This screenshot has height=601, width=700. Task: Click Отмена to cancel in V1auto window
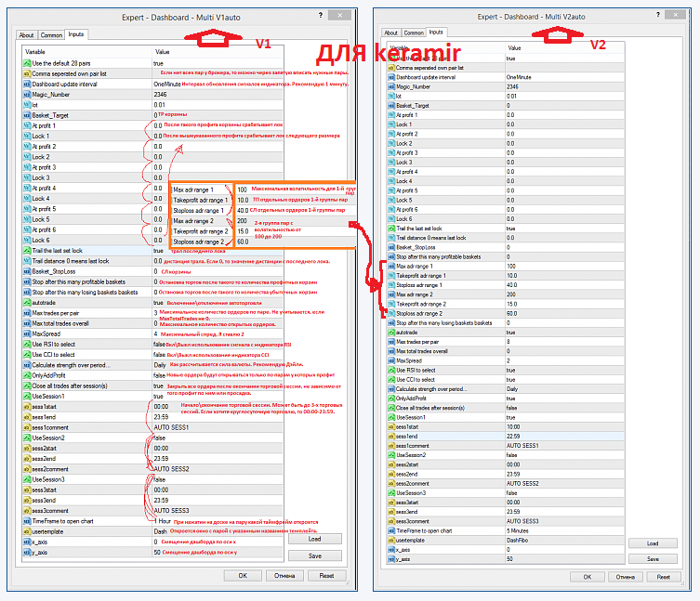pos(284,576)
